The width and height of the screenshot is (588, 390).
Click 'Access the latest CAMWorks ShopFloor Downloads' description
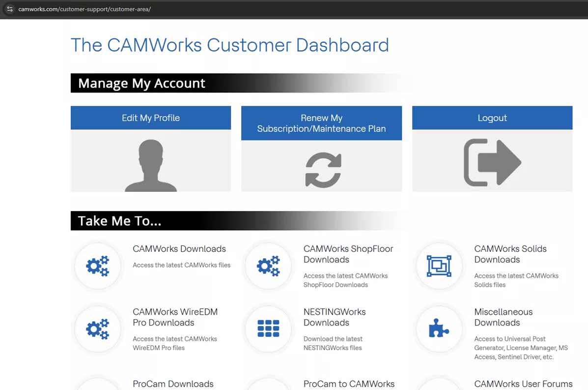[345, 280]
